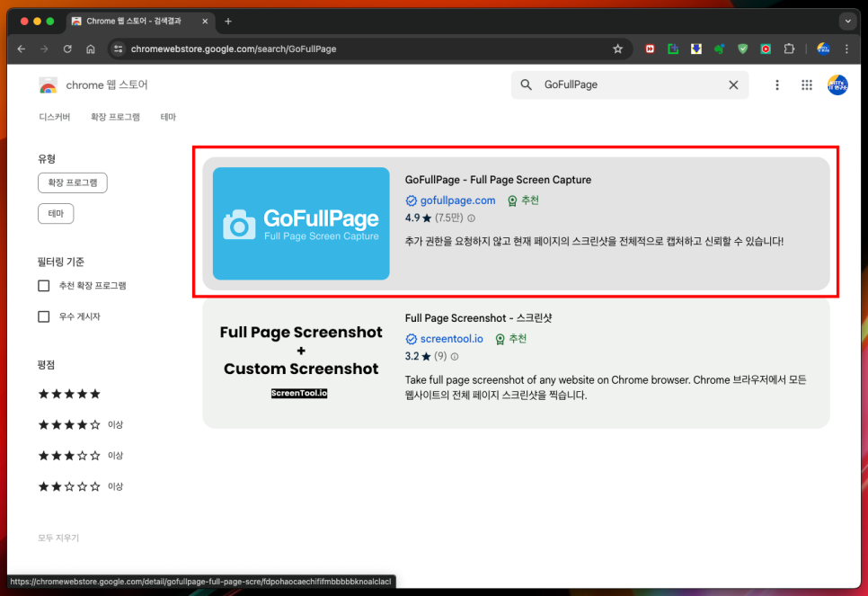Click the Full Page Screenshot thumbnail image
This screenshot has height=596, width=868.
[301, 362]
